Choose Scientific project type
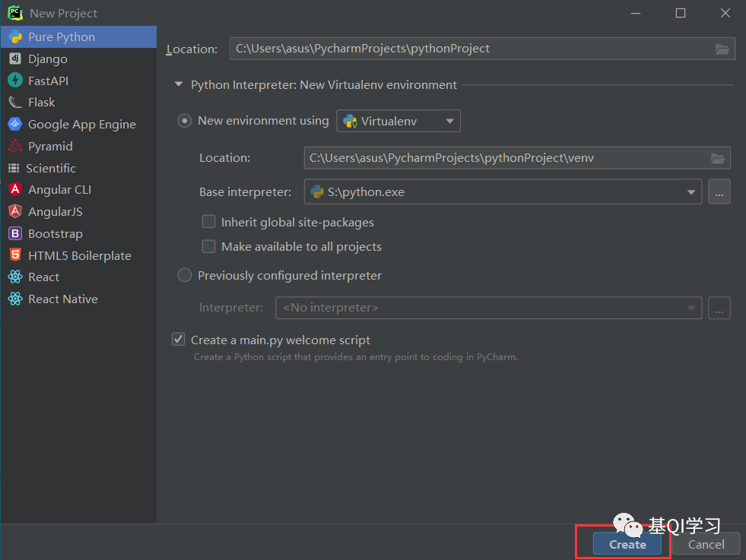Viewport: 746px width, 560px height. pos(78,168)
